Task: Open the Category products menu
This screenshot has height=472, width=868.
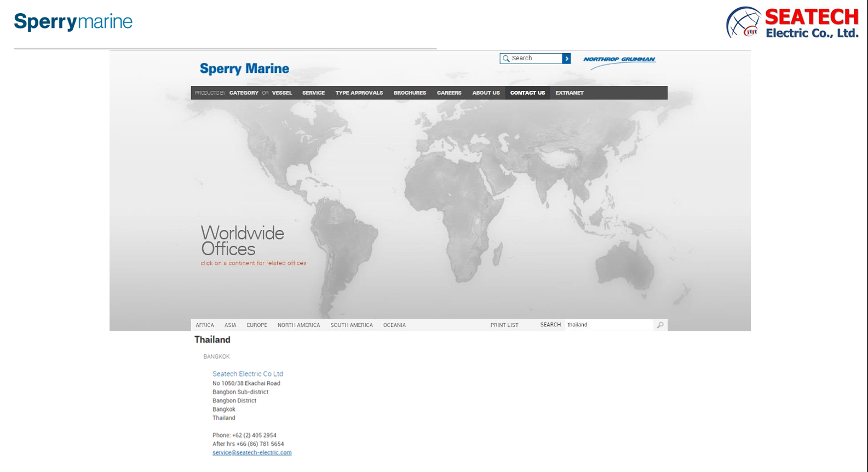Action: pyautogui.click(x=244, y=93)
